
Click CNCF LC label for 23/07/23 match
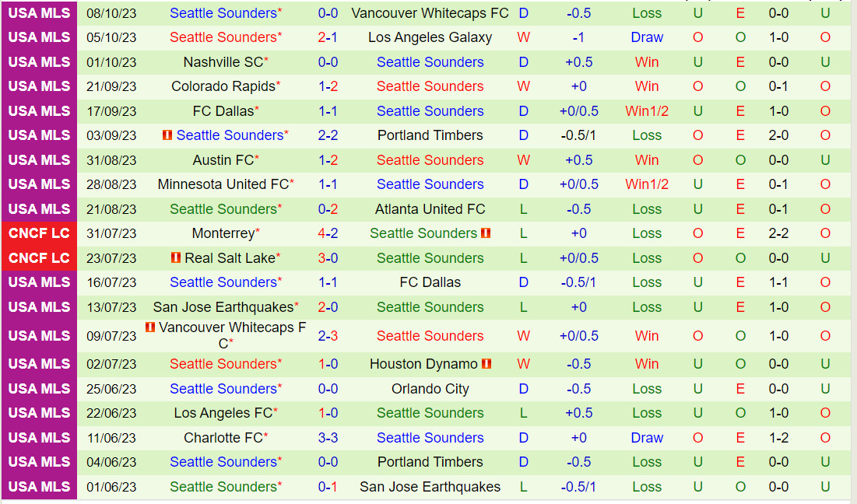pos(40,257)
